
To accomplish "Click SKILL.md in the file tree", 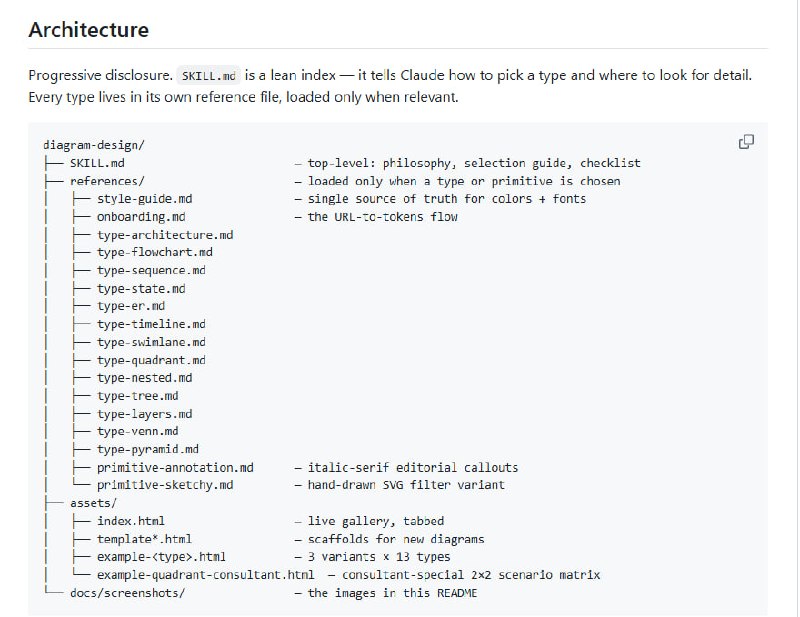I will coord(97,163).
